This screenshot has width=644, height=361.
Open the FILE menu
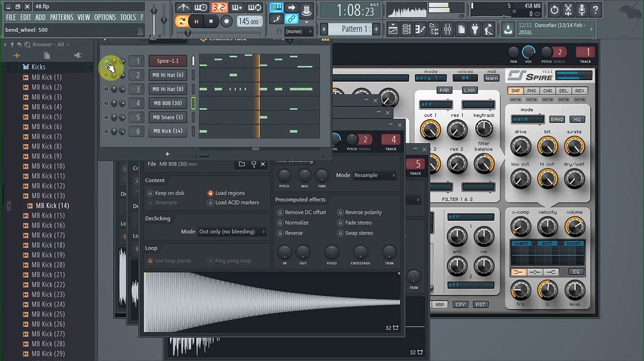point(11,17)
